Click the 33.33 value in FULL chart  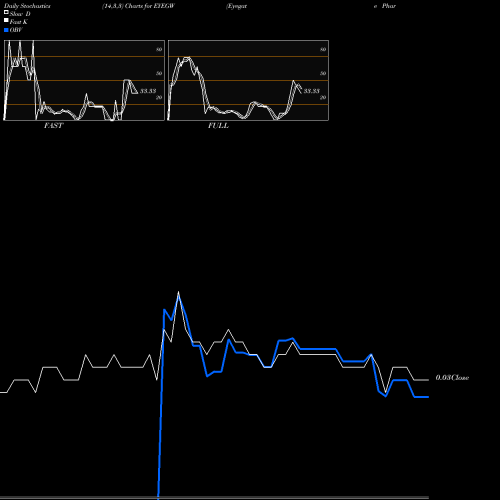(x=312, y=91)
